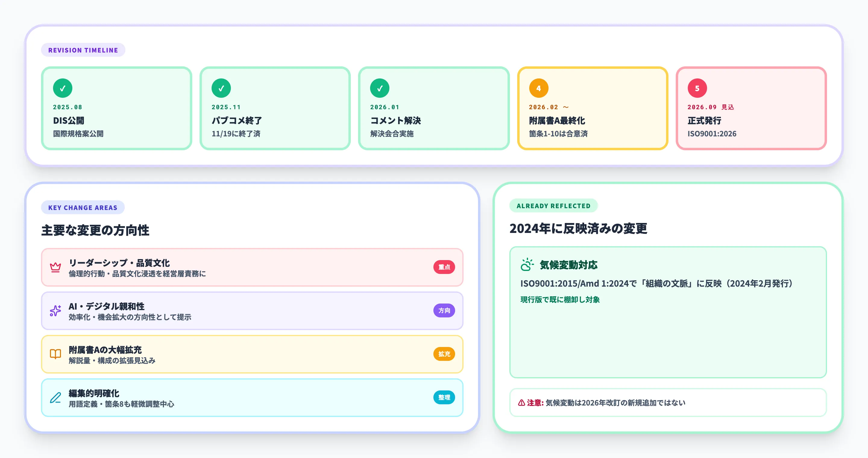Click the checkmark icon on パブコメ終了 card
Viewport: 868px width, 458px height.
point(221,88)
